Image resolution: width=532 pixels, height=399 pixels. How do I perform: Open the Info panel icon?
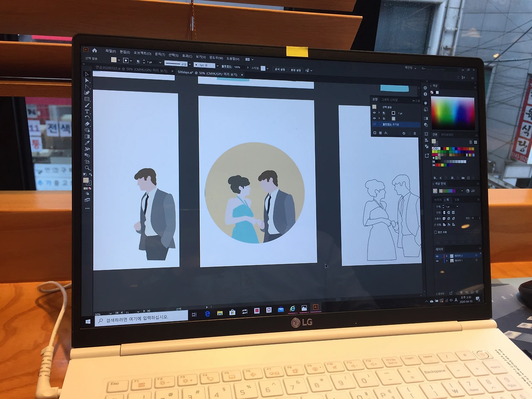point(425,94)
